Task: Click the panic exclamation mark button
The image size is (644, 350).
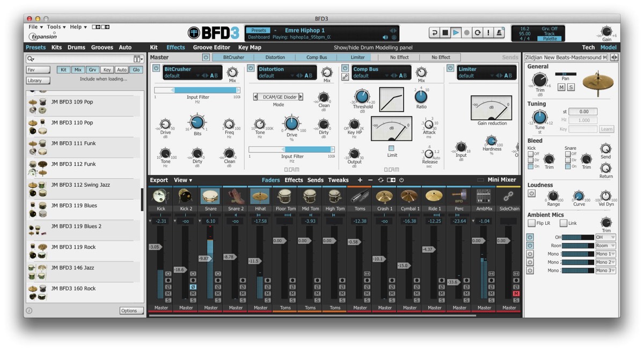Action: click(x=488, y=33)
